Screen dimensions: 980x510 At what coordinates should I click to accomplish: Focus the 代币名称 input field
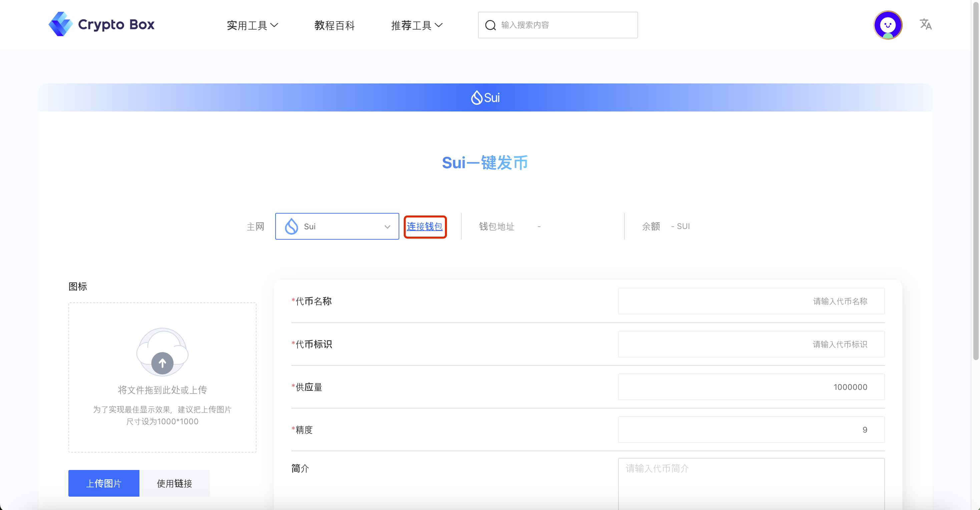(x=751, y=301)
